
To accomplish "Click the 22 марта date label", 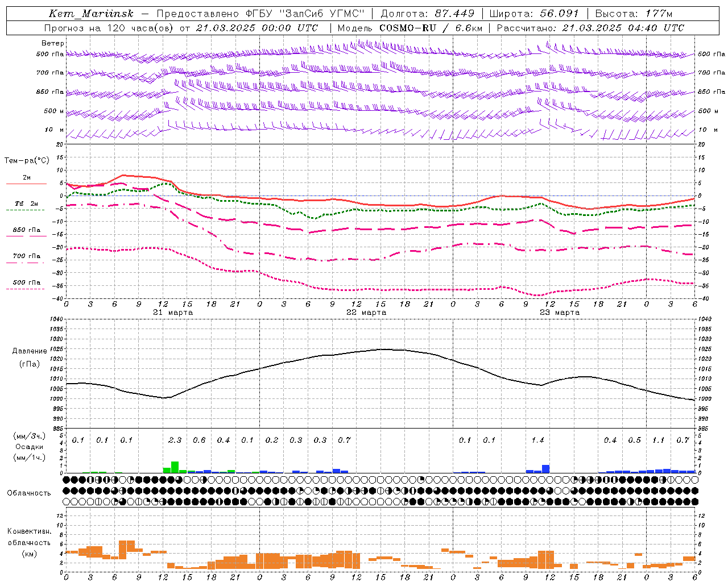I will click(366, 313).
